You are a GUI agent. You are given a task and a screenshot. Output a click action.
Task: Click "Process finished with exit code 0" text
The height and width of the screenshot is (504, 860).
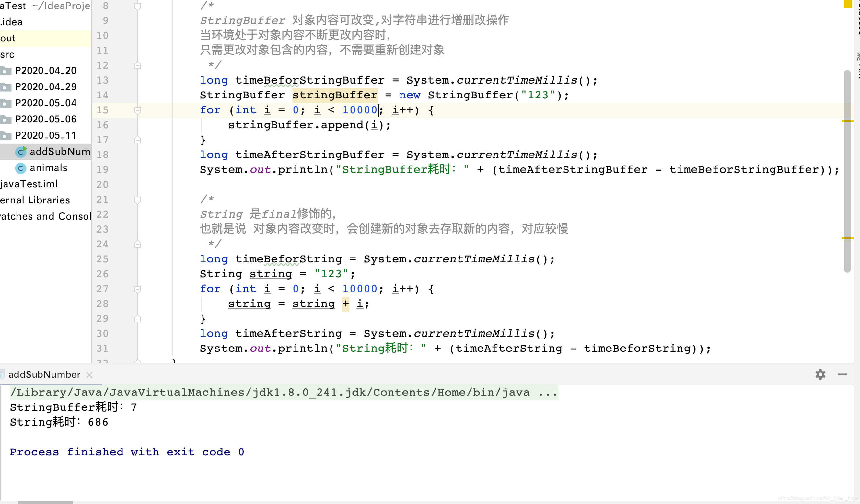(x=127, y=452)
